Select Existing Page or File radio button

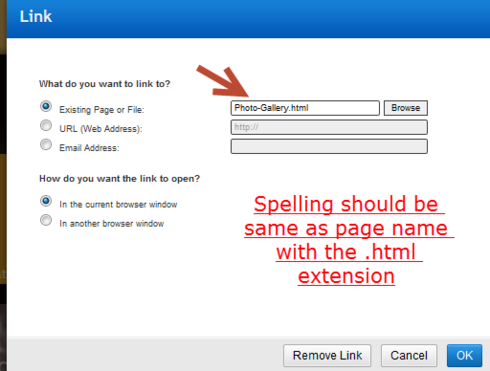(46, 107)
